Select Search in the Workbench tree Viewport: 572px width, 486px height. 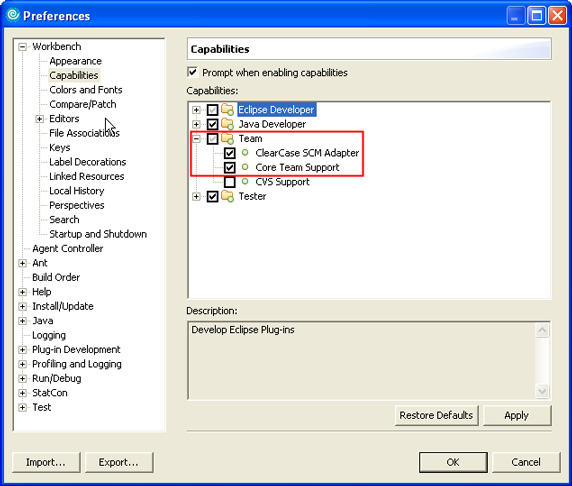coord(64,220)
